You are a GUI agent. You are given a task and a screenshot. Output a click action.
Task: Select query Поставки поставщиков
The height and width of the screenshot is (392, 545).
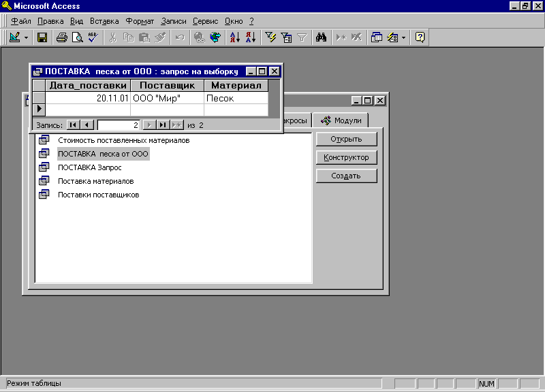pos(99,195)
